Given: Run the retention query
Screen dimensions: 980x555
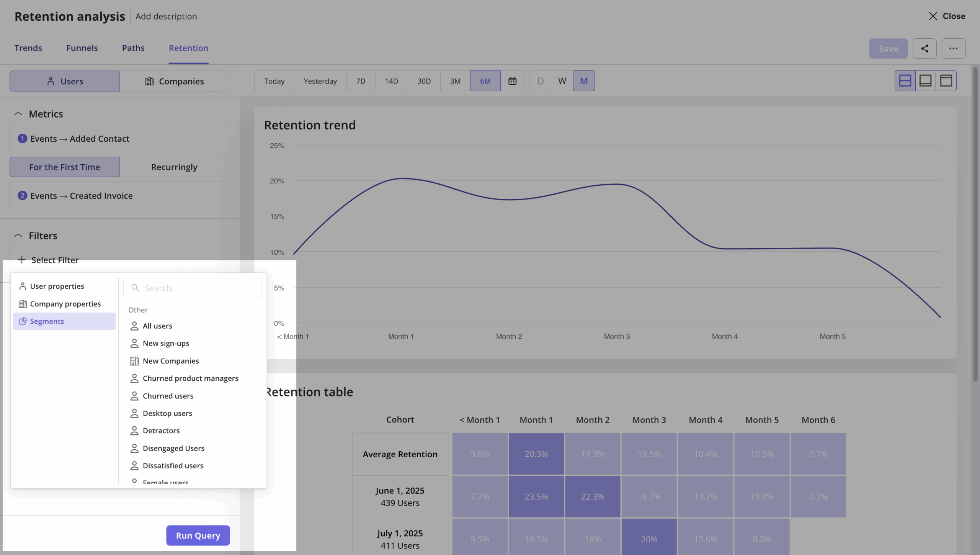Looking at the screenshot, I should pos(198,535).
